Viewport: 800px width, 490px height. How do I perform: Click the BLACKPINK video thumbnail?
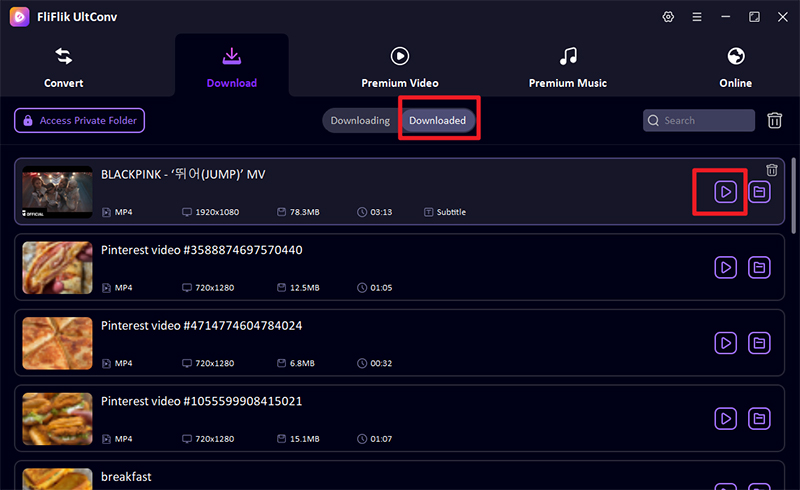pyautogui.click(x=57, y=192)
